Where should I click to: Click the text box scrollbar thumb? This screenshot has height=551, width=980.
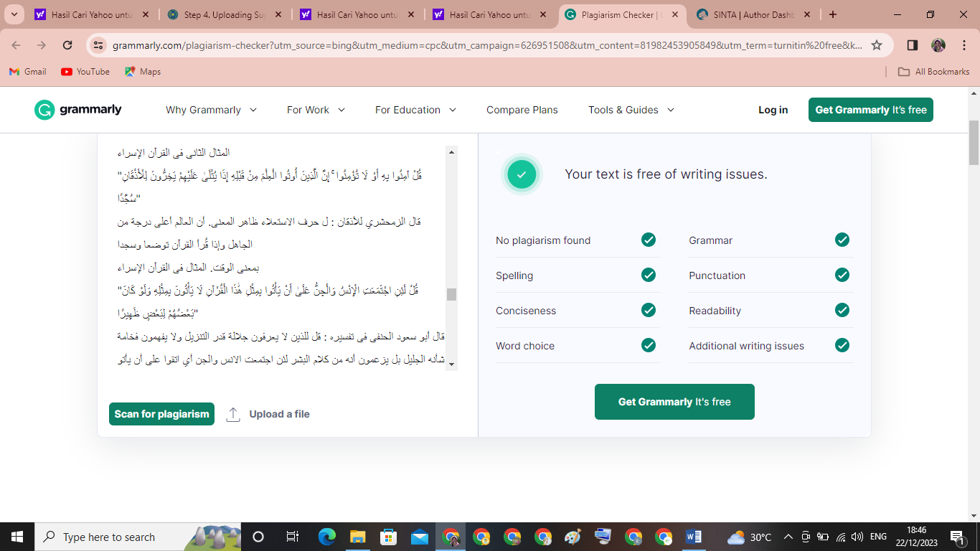coord(451,294)
